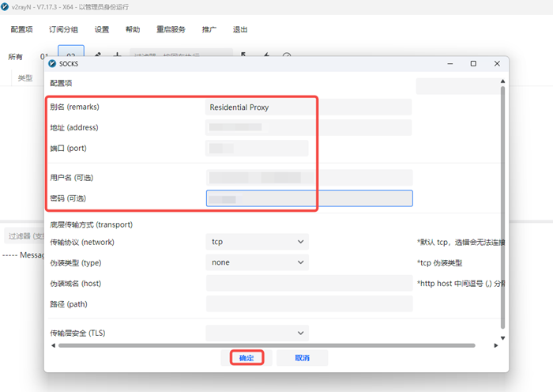Click into the 用户名 (可选) input field

[x=310, y=178]
